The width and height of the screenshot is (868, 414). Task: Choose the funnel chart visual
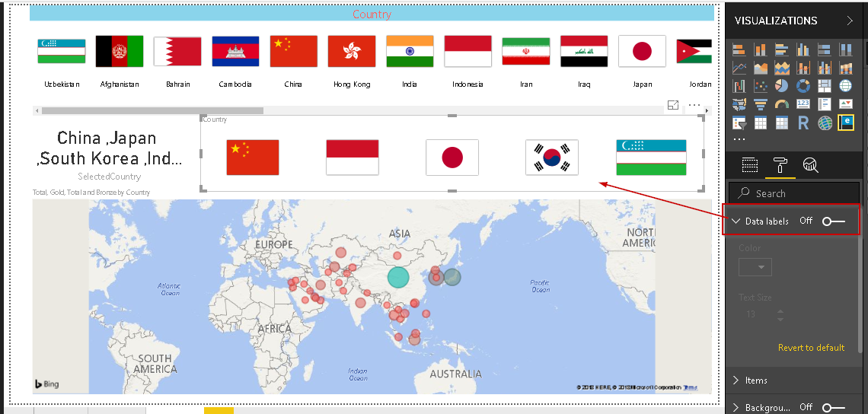[761, 104]
